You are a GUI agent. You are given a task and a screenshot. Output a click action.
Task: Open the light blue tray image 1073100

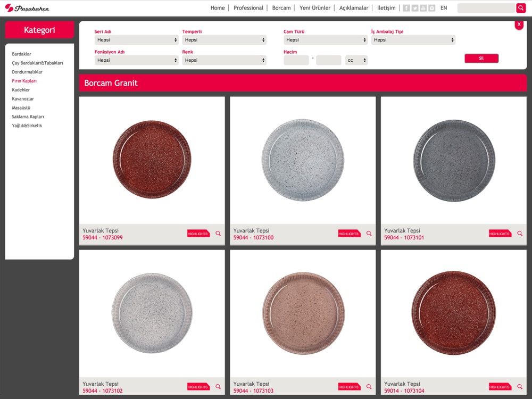coord(303,160)
